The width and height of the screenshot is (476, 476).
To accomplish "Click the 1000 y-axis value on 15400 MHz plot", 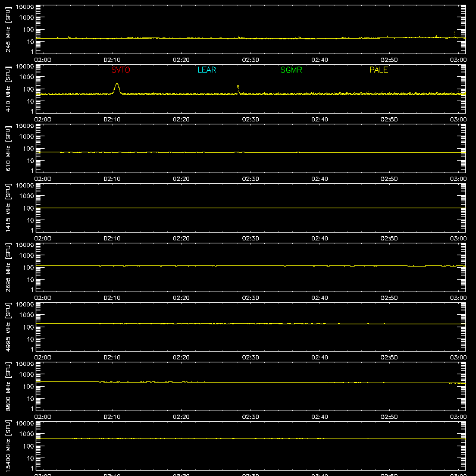I will pos(27,434).
